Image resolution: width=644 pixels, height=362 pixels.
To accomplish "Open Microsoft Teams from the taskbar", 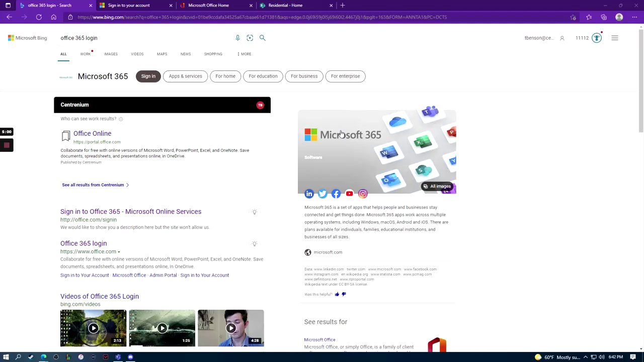I will 118,357.
